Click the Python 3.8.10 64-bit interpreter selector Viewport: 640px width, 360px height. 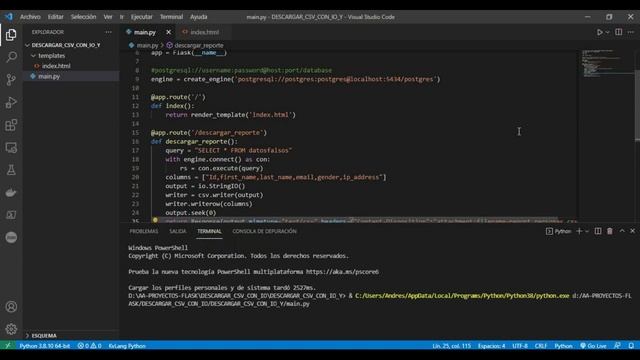pyautogui.click(x=44, y=346)
